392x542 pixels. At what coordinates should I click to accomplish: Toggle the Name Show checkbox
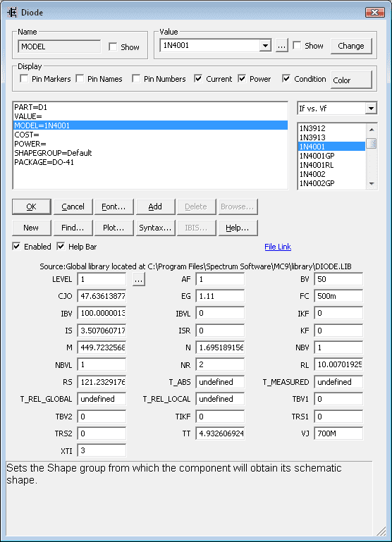[x=113, y=47]
